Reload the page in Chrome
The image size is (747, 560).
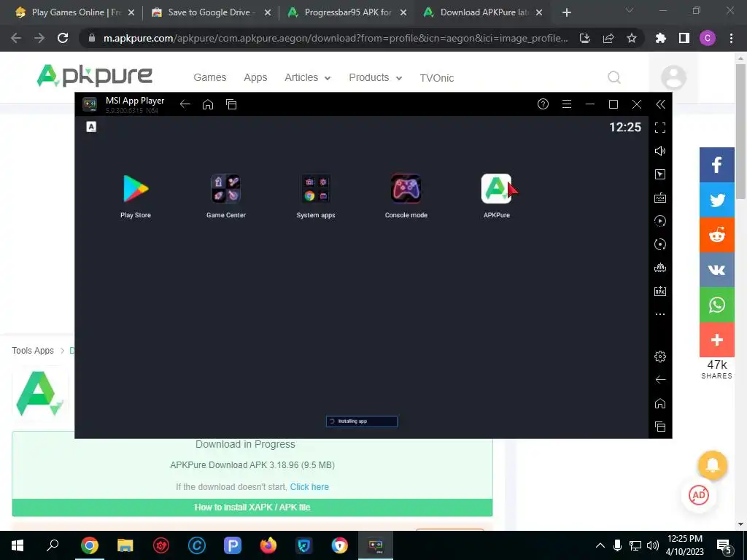(63, 38)
